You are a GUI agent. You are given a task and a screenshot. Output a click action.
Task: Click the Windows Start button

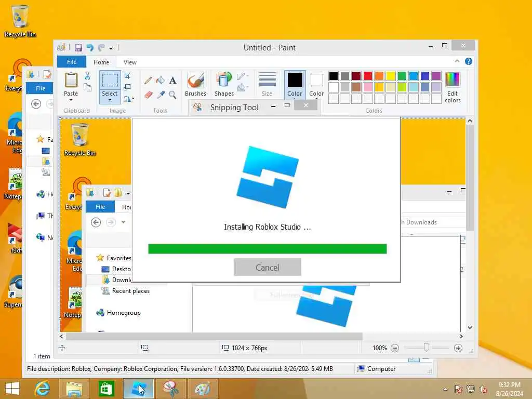pos(12,389)
